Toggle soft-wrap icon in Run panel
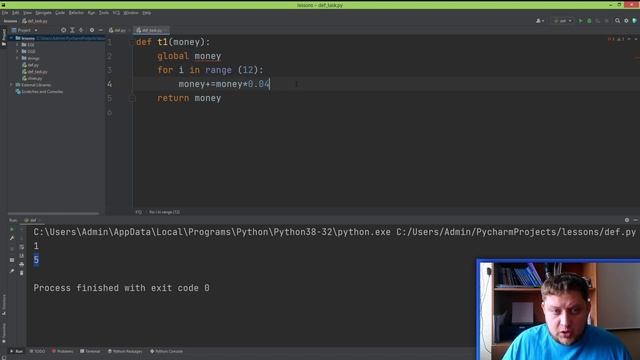Screen dimensions: 640x360 pyautogui.click(x=22, y=247)
